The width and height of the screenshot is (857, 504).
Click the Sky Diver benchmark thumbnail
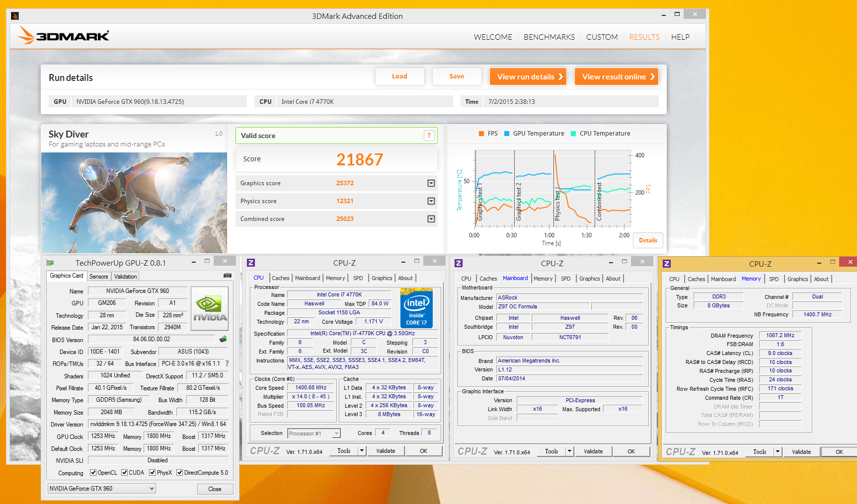pyautogui.click(x=134, y=203)
